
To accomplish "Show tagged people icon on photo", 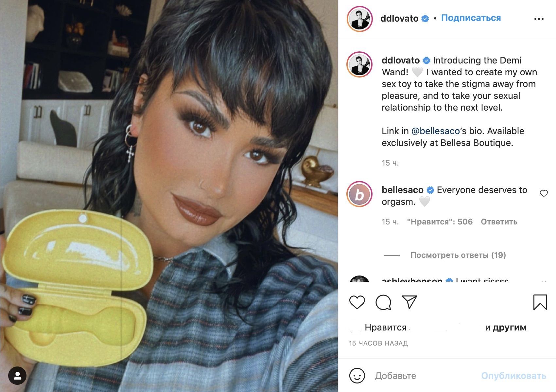I will point(18,376).
